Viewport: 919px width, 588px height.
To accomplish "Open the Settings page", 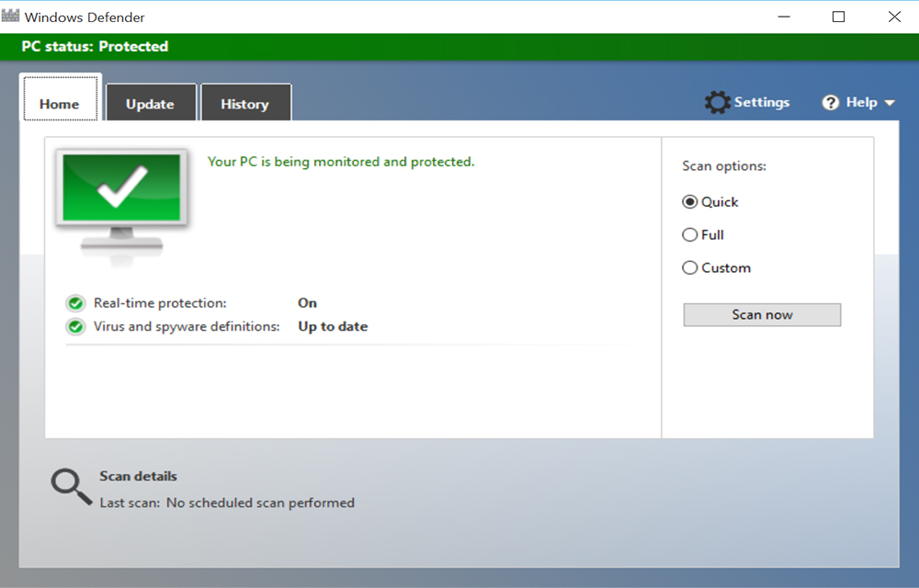I will coord(758,102).
